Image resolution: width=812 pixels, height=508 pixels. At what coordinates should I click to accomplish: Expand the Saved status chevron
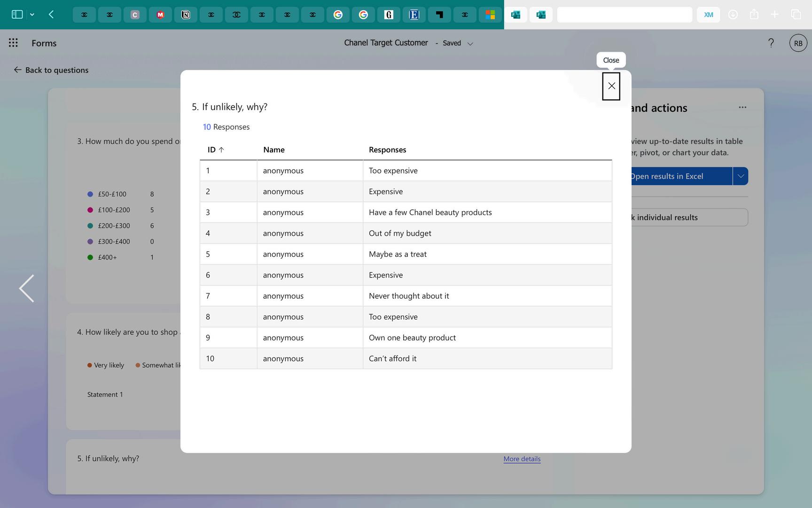pyautogui.click(x=470, y=43)
